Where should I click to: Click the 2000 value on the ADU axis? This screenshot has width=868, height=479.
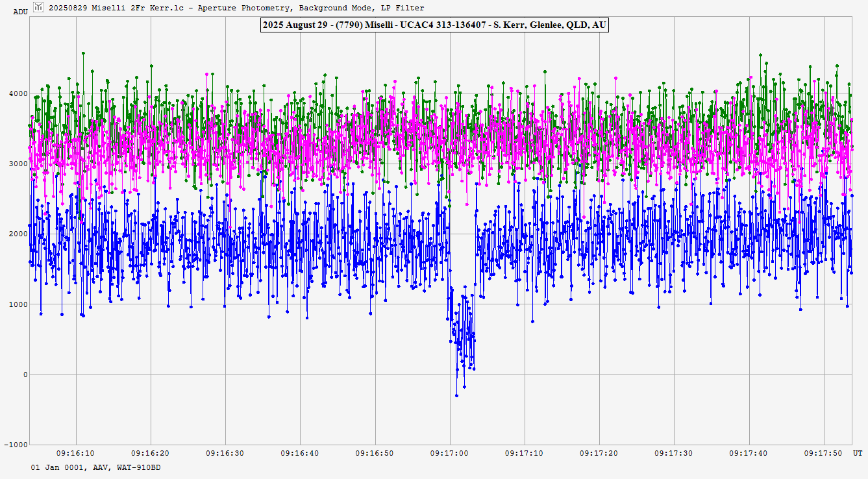click(18, 234)
